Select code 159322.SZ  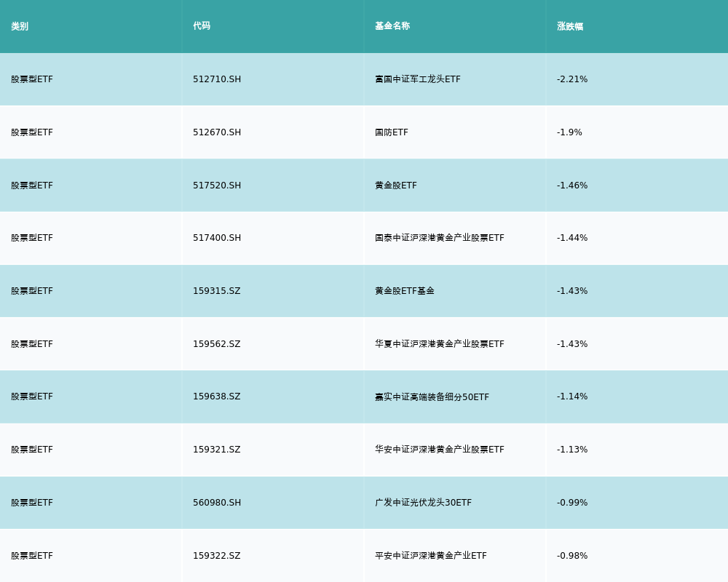216,556
